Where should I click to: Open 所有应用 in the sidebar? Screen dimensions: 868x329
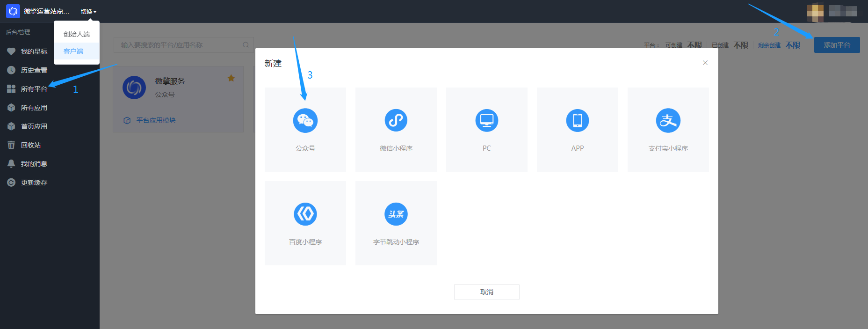[34, 108]
